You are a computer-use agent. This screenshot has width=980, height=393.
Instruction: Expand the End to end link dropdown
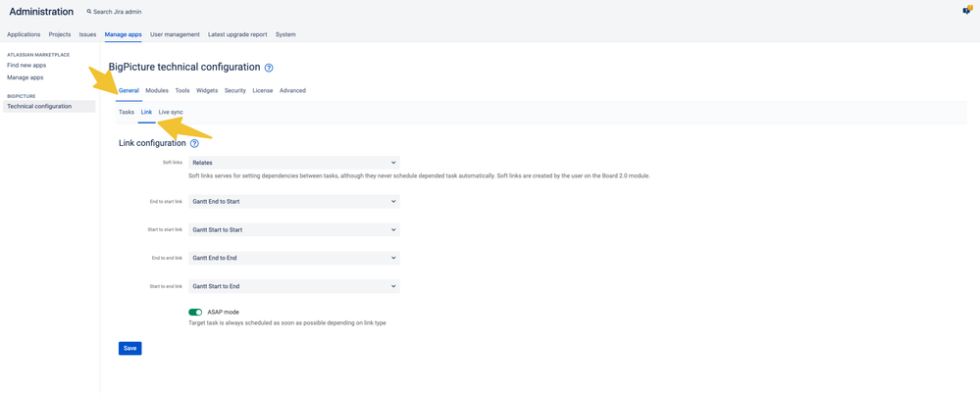pos(293,259)
